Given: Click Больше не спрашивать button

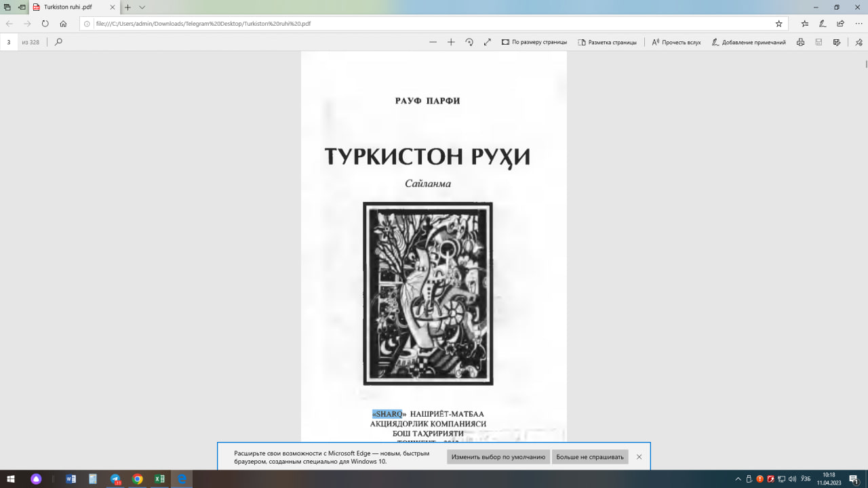Looking at the screenshot, I should pos(590,457).
